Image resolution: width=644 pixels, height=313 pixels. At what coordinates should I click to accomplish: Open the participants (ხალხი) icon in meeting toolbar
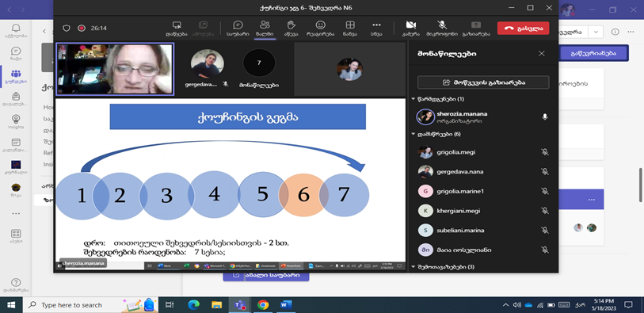[265, 29]
